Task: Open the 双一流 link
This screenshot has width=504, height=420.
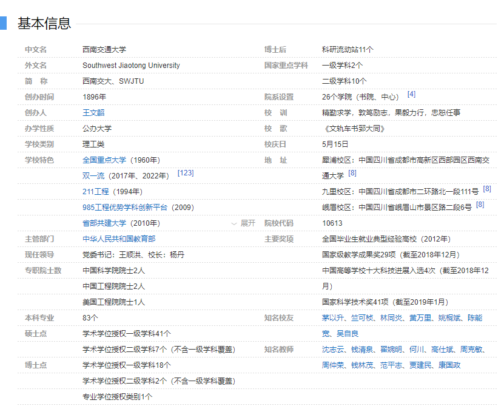Action: pos(93,176)
